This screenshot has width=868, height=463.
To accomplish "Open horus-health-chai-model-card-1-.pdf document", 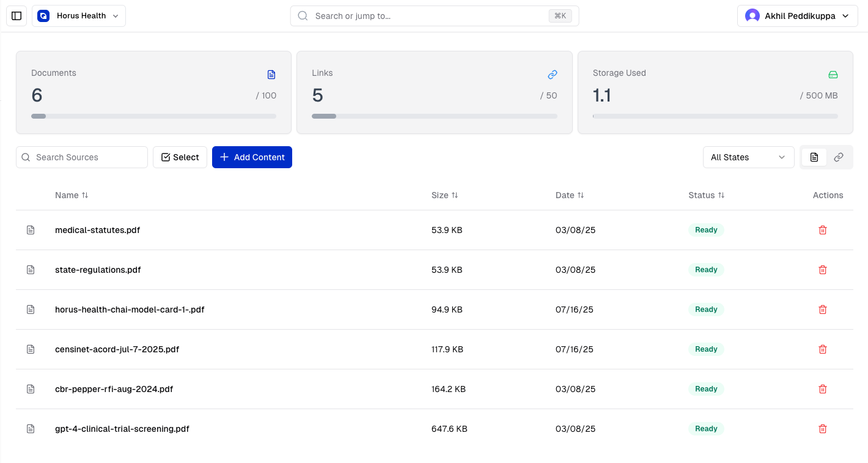I will pos(130,309).
